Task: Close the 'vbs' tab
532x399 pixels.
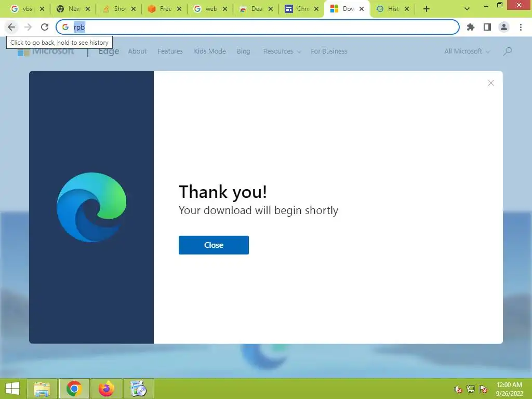Action: [x=42, y=9]
